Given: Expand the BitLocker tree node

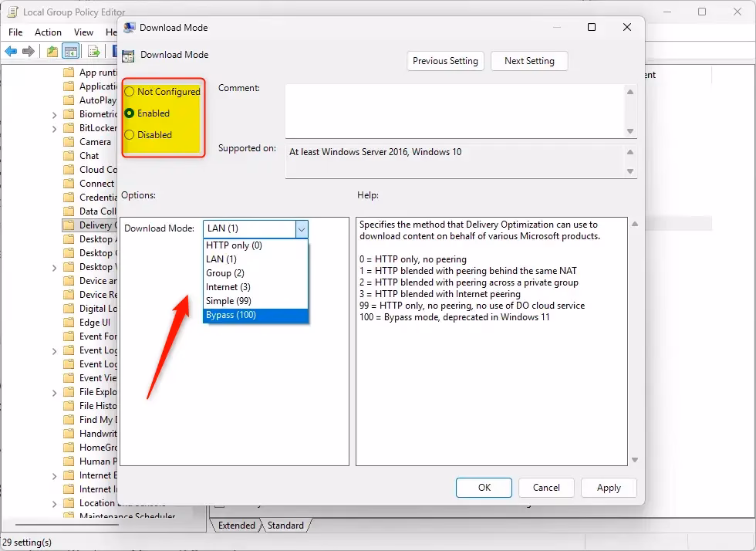Looking at the screenshot, I should (53, 127).
